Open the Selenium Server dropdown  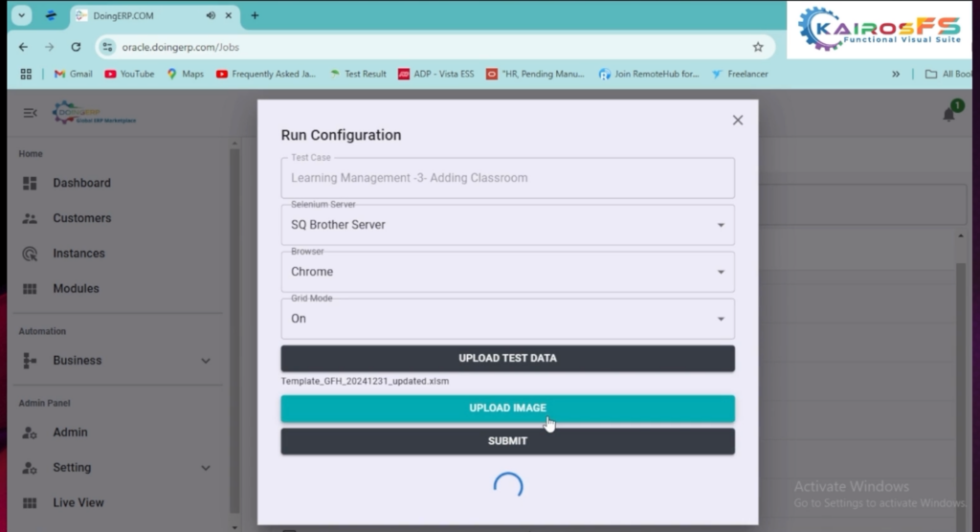click(507, 225)
